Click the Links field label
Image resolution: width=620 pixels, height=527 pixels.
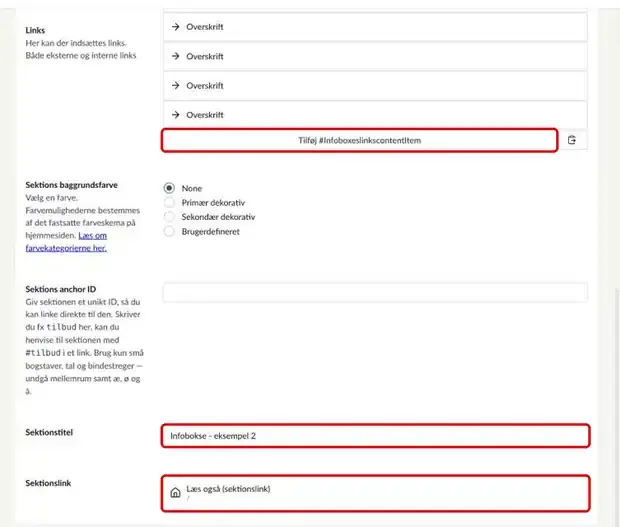pyautogui.click(x=35, y=30)
